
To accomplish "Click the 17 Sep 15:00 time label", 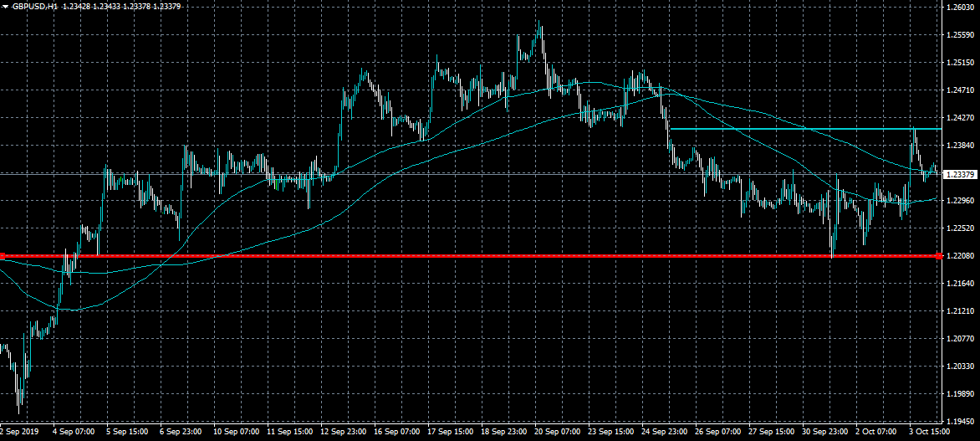I will [x=452, y=433].
